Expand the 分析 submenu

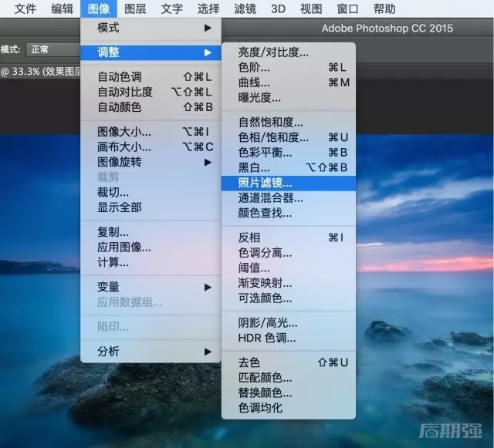(151, 351)
